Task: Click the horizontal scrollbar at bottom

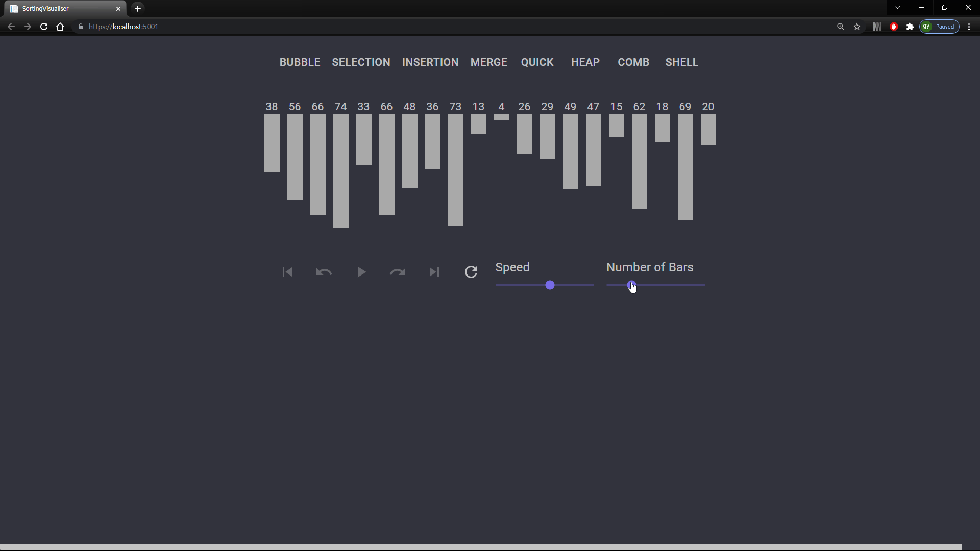Action: point(481,547)
